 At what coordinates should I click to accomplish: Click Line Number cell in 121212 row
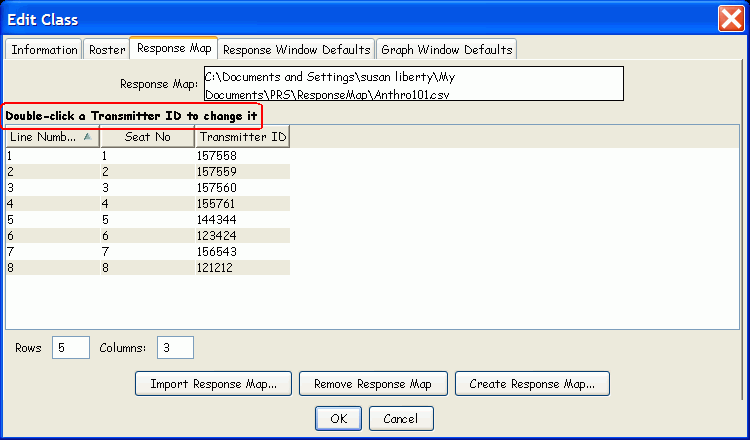(53, 268)
